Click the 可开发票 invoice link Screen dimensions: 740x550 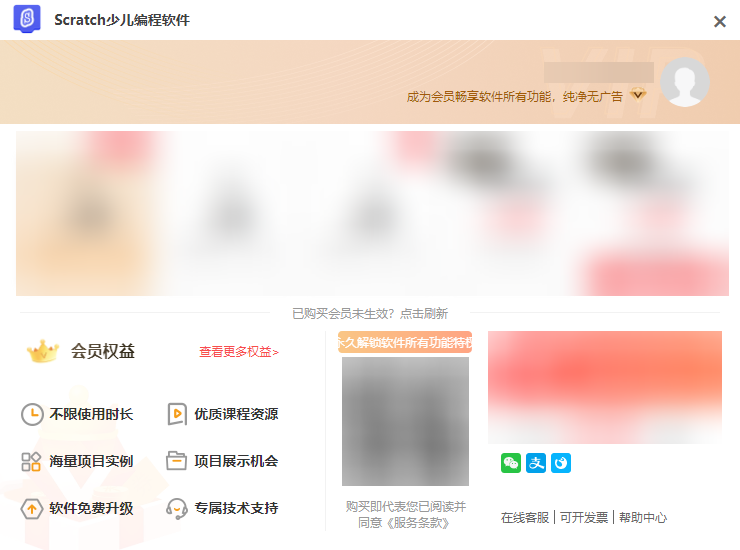tap(584, 518)
